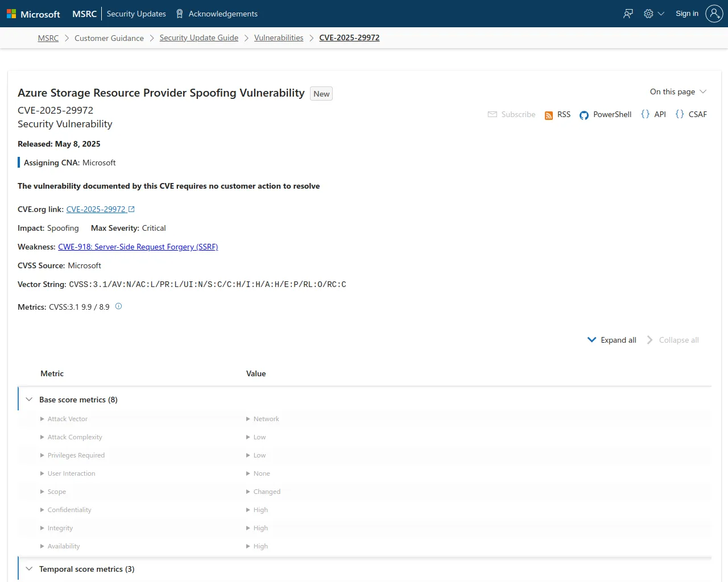Click the Network value triangle
The image size is (728, 582).
[248, 419]
